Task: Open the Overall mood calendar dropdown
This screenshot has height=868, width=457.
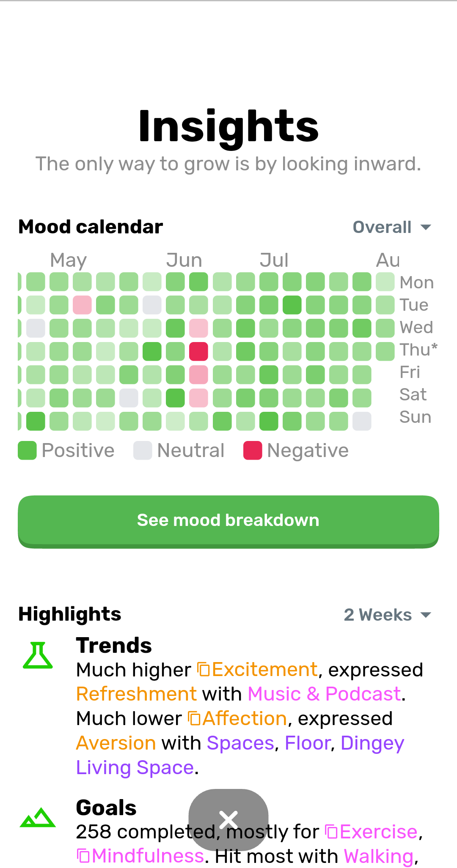Action: [x=392, y=227]
